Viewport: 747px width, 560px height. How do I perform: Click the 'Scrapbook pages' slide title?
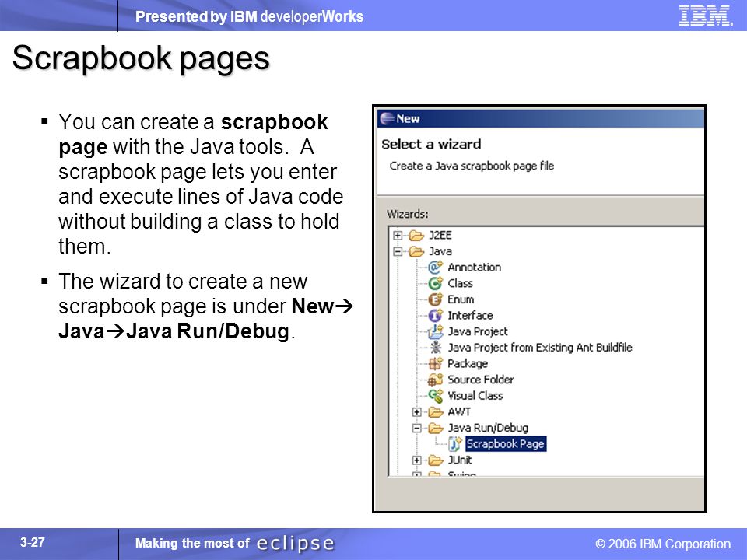tap(141, 59)
